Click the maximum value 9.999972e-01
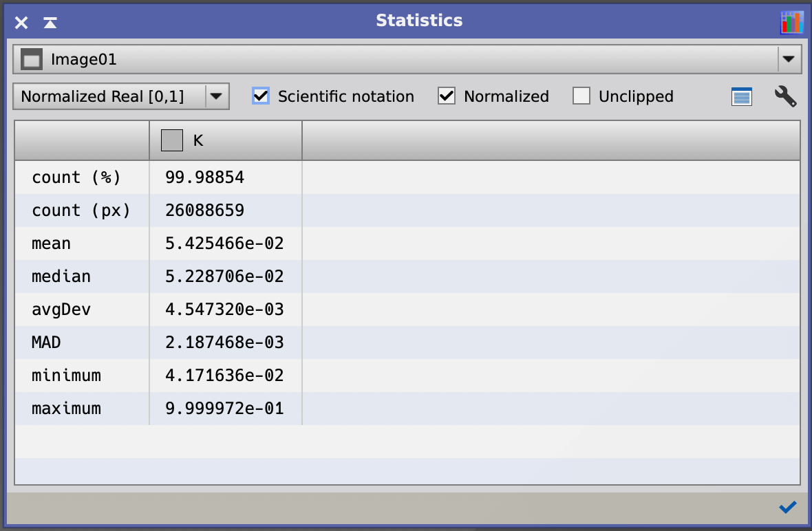The height and width of the screenshot is (531, 812). click(x=224, y=409)
